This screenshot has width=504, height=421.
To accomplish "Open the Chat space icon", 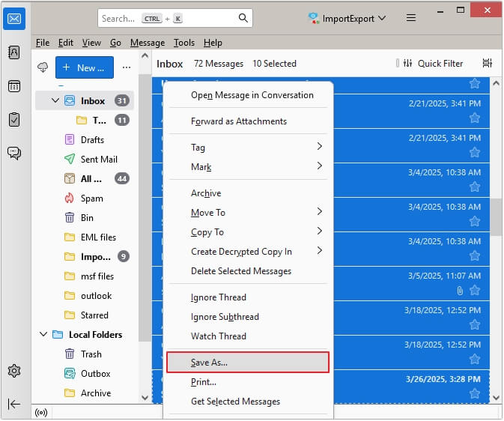I will click(14, 153).
